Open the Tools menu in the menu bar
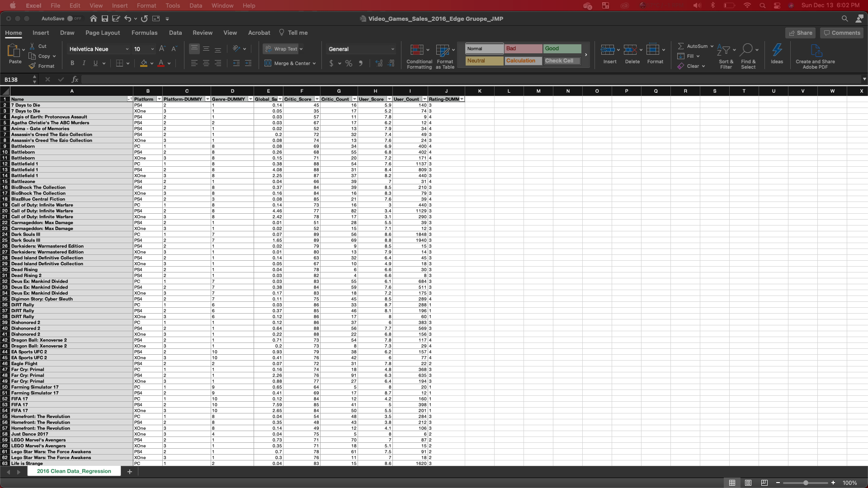 173,5
